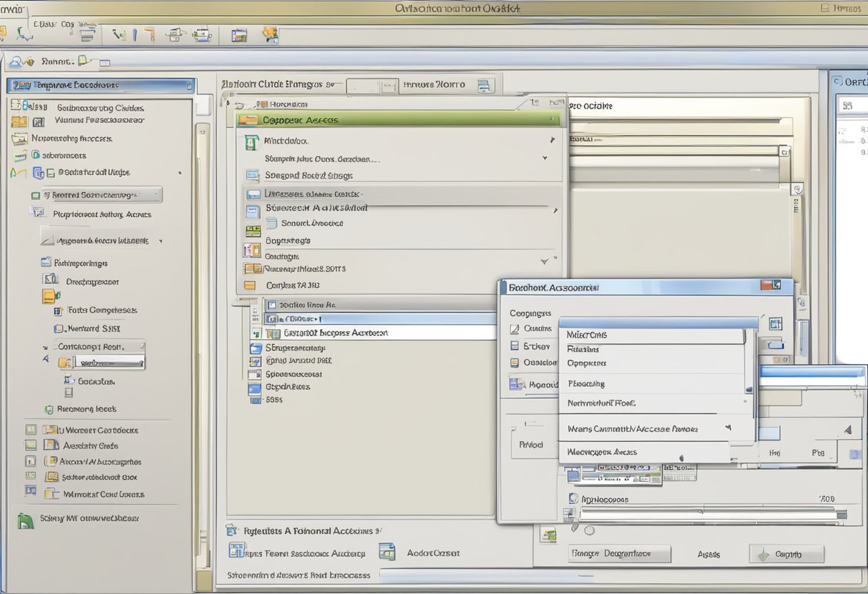The height and width of the screenshot is (594, 868).
Task: Expand the Sample Jobs dropdown arrow
Action: (x=544, y=158)
